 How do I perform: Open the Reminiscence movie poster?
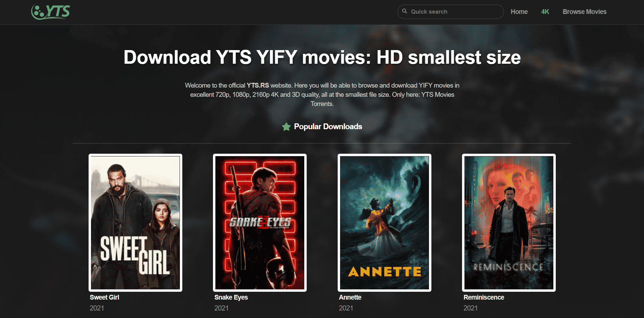(x=509, y=223)
